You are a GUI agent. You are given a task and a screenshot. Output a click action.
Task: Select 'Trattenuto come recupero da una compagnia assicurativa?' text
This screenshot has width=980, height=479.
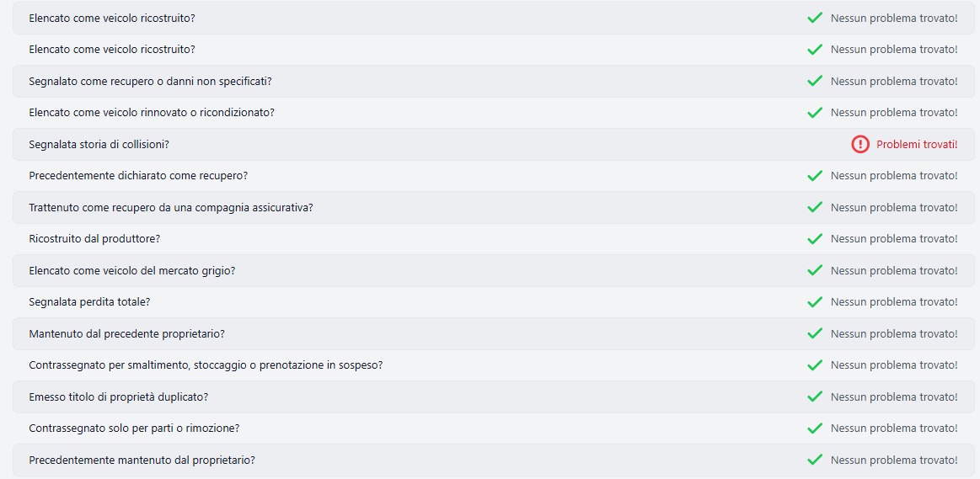tap(171, 207)
